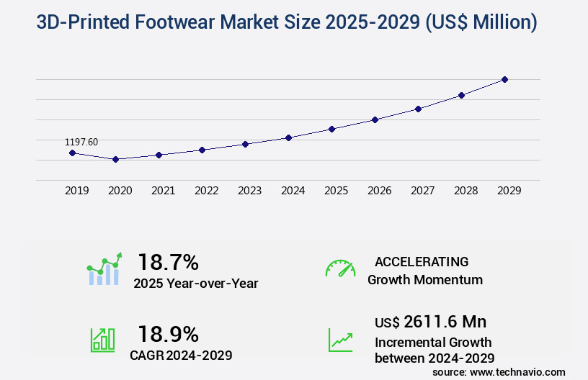This screenshot has height=380, width=588.
Task: Select the 2027 data point on the line
Action: [418, 109]
